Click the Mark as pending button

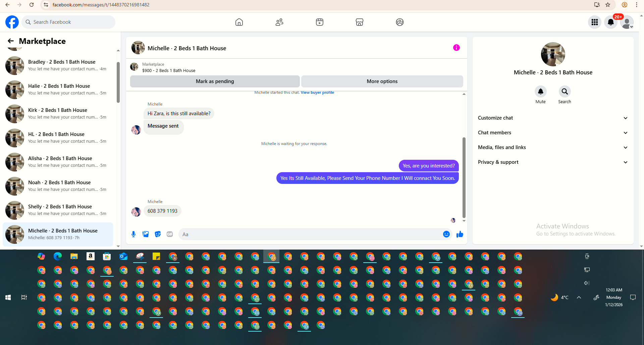click(215, 81)
